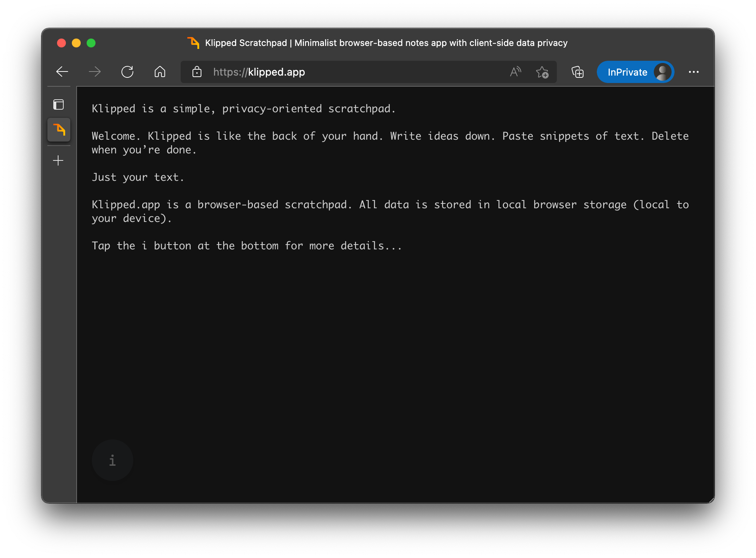Go back to the previous page
The image size is (756, 558).
[62, 72]
